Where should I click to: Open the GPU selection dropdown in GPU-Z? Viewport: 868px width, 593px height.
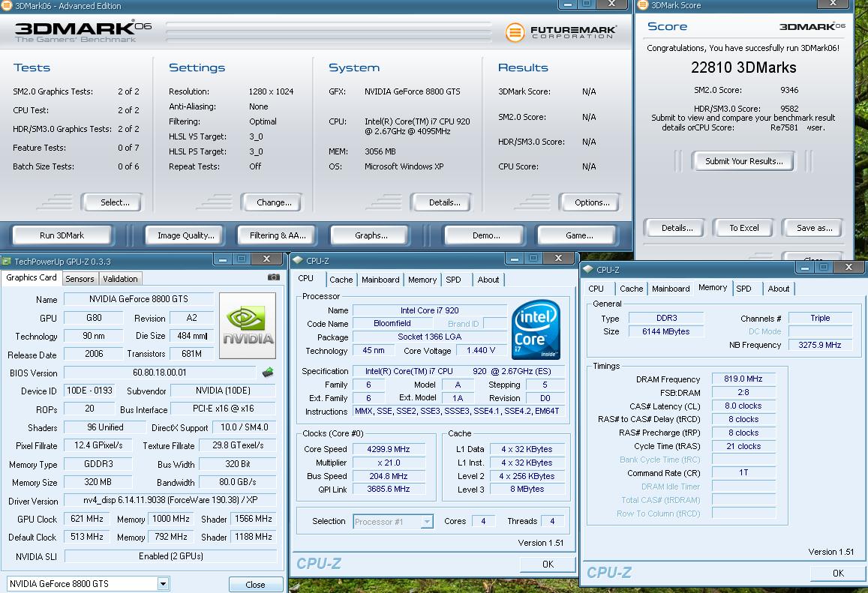[x=163, y=583]
